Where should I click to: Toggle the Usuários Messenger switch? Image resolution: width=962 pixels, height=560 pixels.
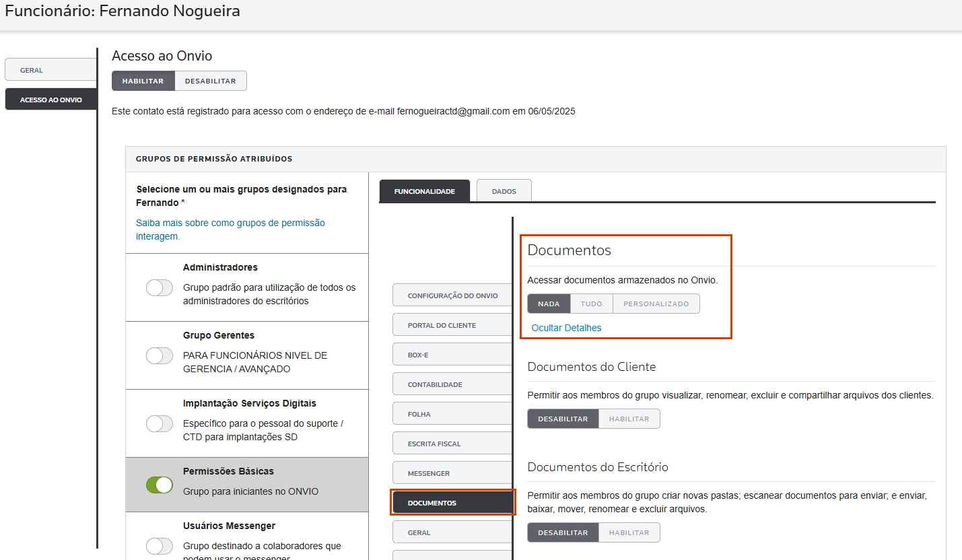point(160,546)
